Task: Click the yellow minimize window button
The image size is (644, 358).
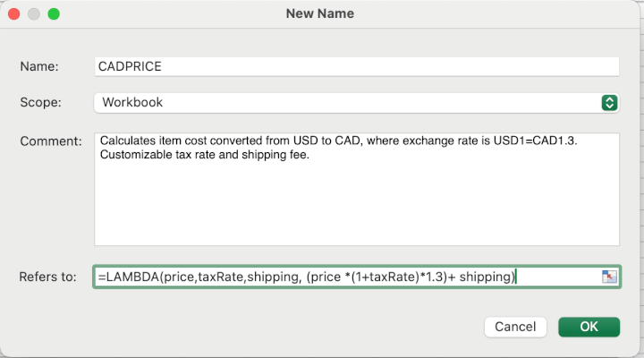Action: [34, 14]
